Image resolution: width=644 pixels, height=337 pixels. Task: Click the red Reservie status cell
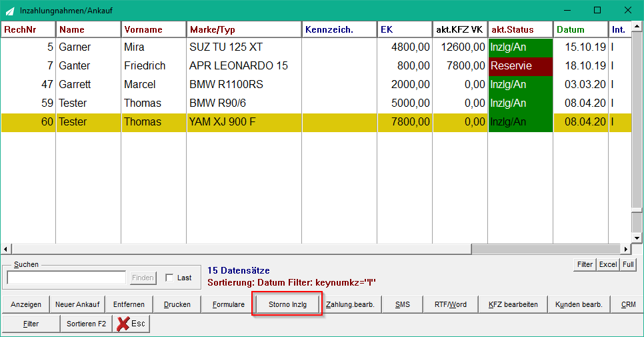coord(521,66)
